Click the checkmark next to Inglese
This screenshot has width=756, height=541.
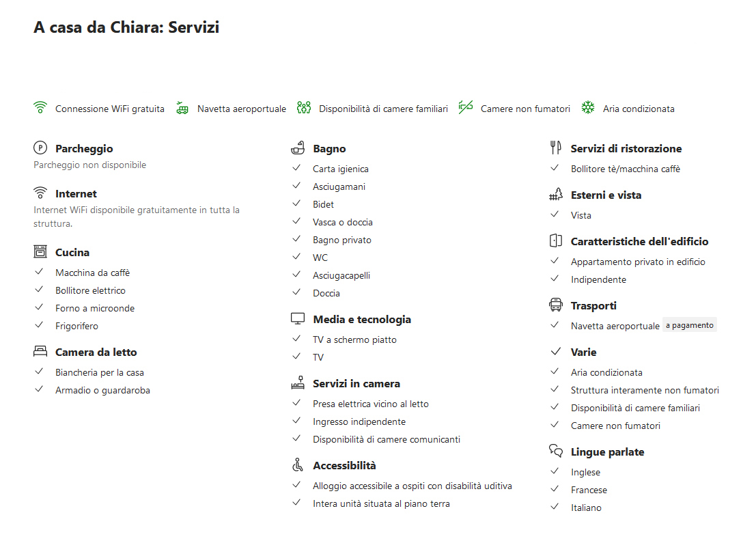click(x=555, y=471)
